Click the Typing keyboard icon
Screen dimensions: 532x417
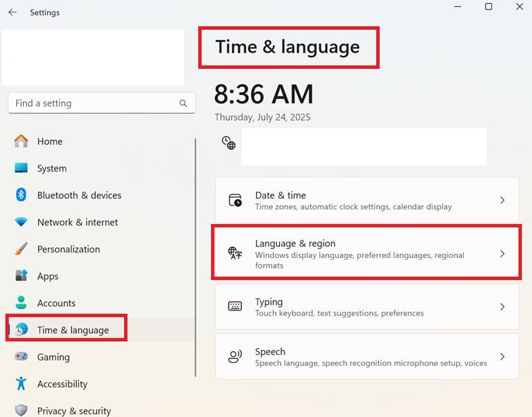(235, 306)
